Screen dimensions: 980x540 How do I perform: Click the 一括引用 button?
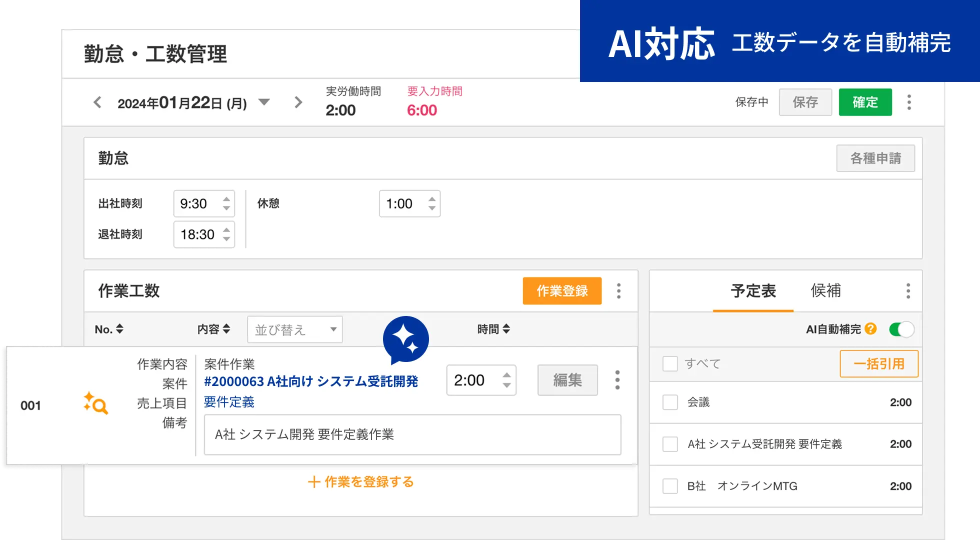click(x=879, y=363)
